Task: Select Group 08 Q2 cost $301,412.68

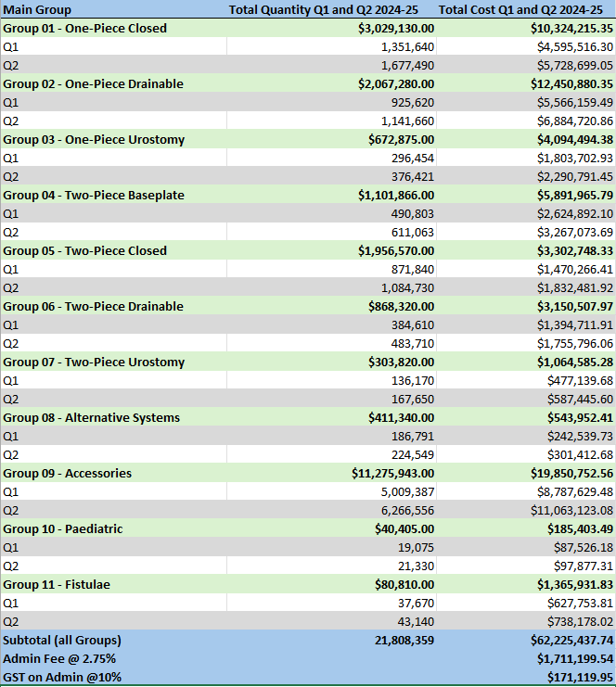Action: click(580, 455)
